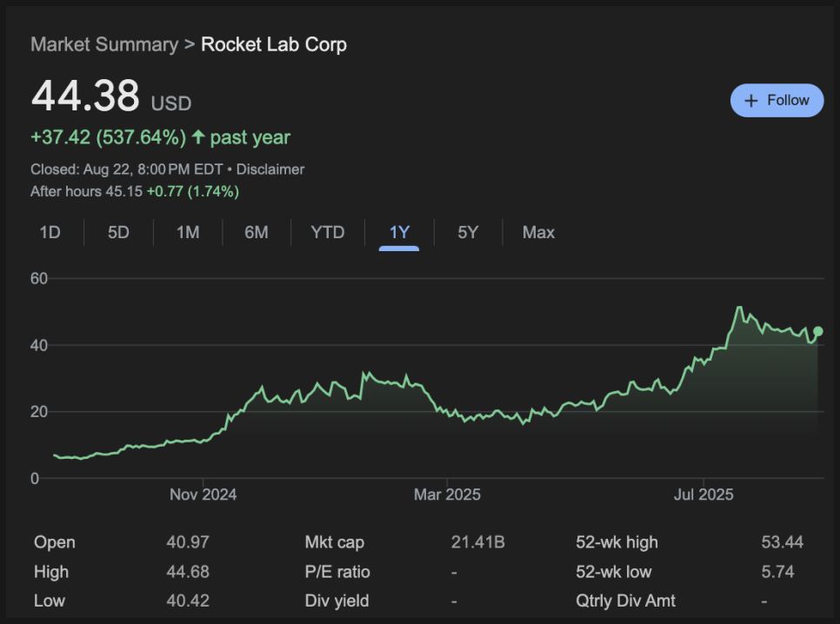
Task: Click the Rocket Lab Corp title
Action: pos(274,44)
